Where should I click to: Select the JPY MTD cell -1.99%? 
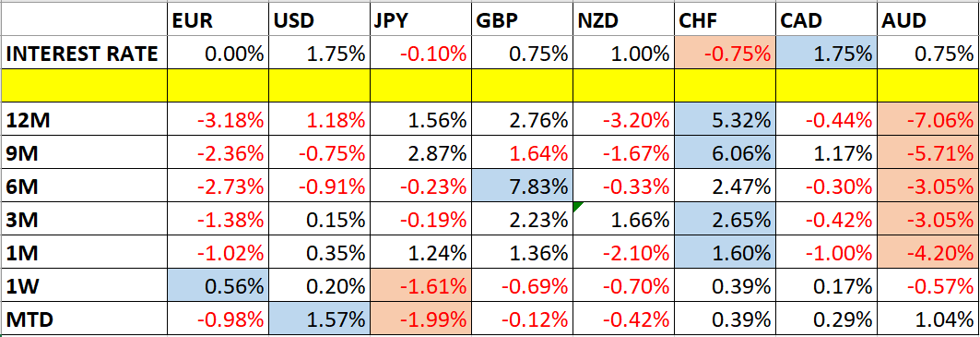point(420,320)
